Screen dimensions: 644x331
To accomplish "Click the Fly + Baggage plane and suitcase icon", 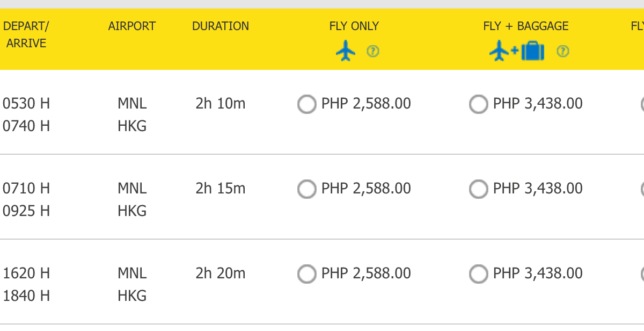I will (x=517, y=52).
